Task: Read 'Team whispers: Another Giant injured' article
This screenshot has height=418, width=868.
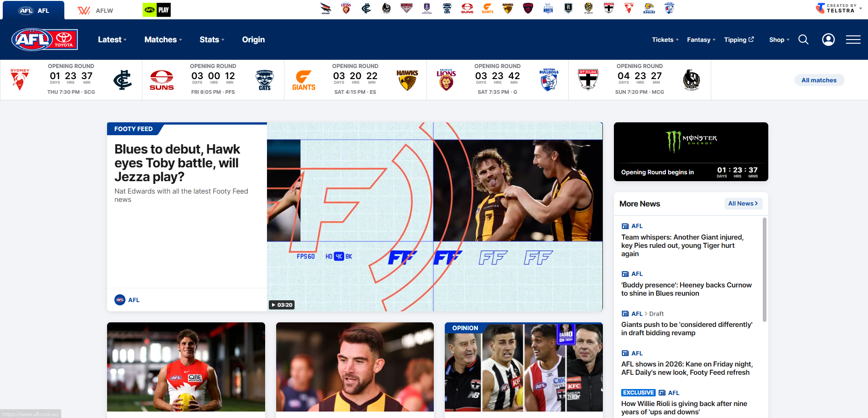Action: tap(682, 246)
